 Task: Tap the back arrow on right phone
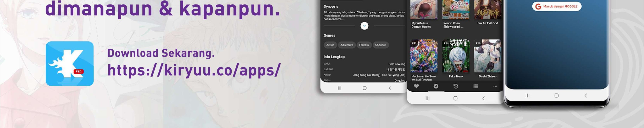(585, 96)
